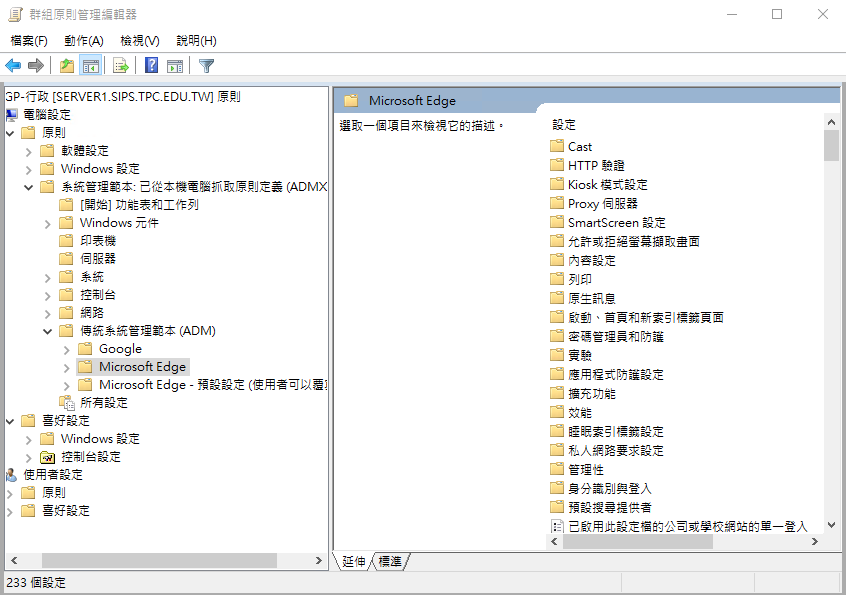Click the settings list horizontal scrollbar thumb
846x595 pixels.
pyautogui.click(x=638, y=542)
